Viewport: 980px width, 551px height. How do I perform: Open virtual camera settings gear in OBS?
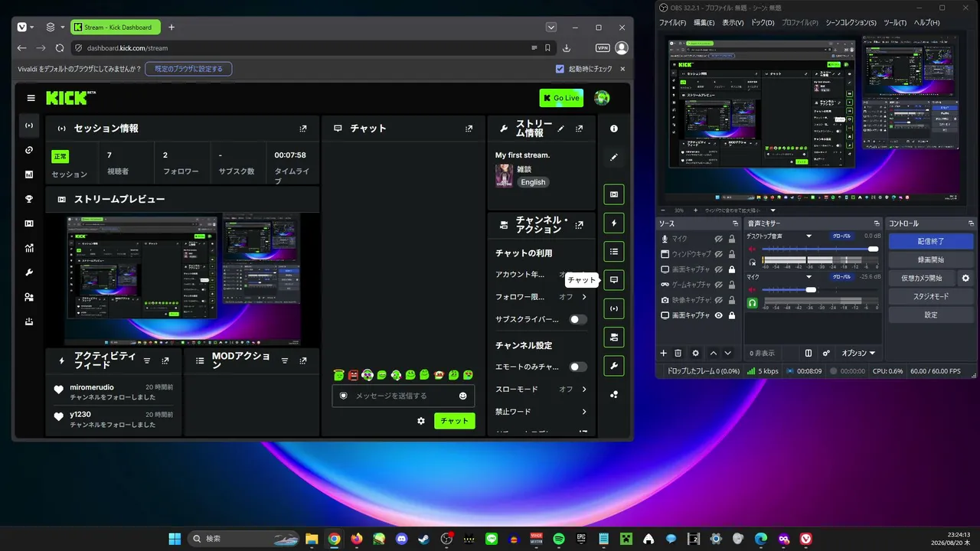coord(965,278)
